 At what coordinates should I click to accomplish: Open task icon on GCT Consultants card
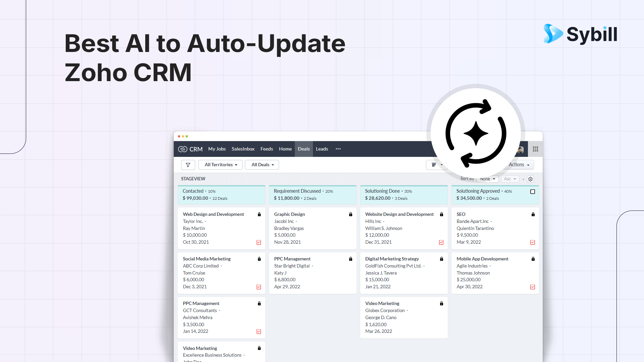click(259, 331)
